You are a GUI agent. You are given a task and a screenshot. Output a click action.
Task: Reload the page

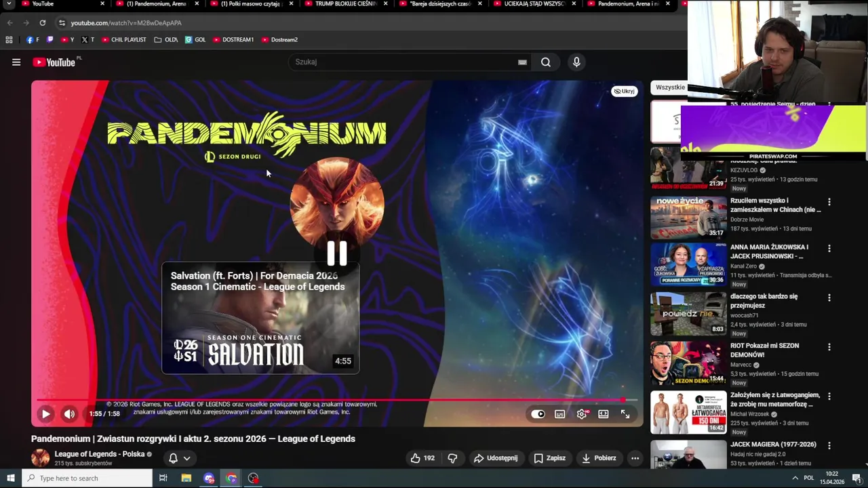tap(43, 23)
